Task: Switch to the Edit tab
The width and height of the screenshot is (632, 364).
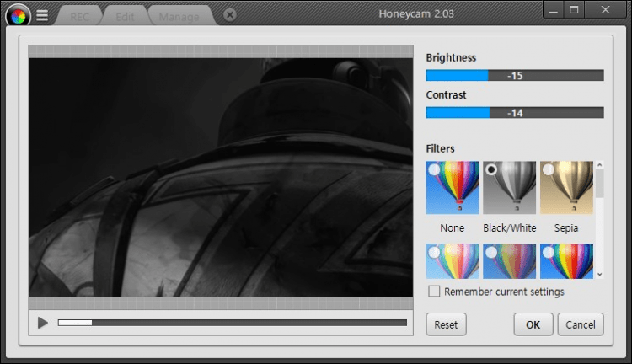Action: [124, 16]
